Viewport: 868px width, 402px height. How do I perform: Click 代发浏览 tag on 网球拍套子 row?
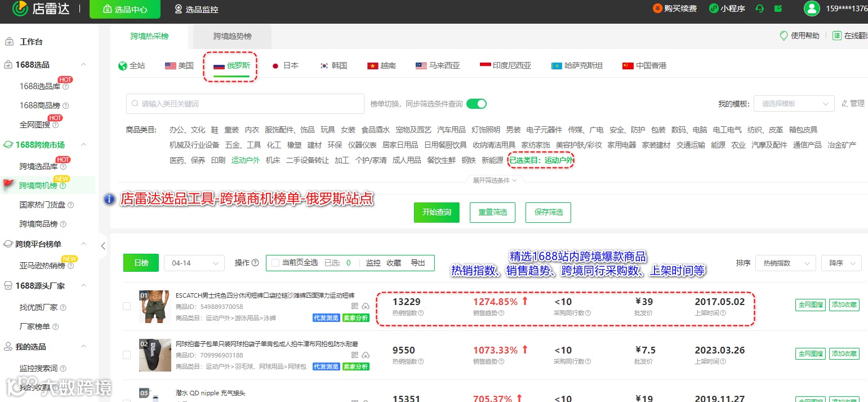click(x=326, y=366)
